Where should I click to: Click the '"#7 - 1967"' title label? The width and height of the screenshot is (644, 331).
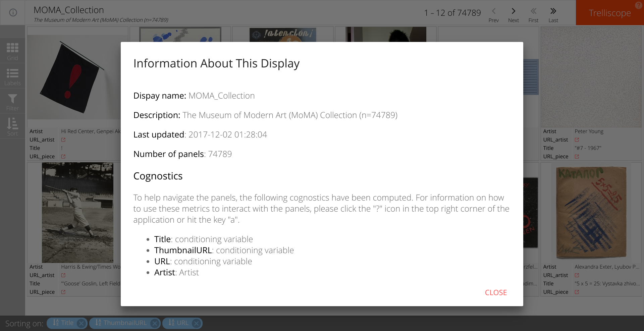[x=588, y=148]
